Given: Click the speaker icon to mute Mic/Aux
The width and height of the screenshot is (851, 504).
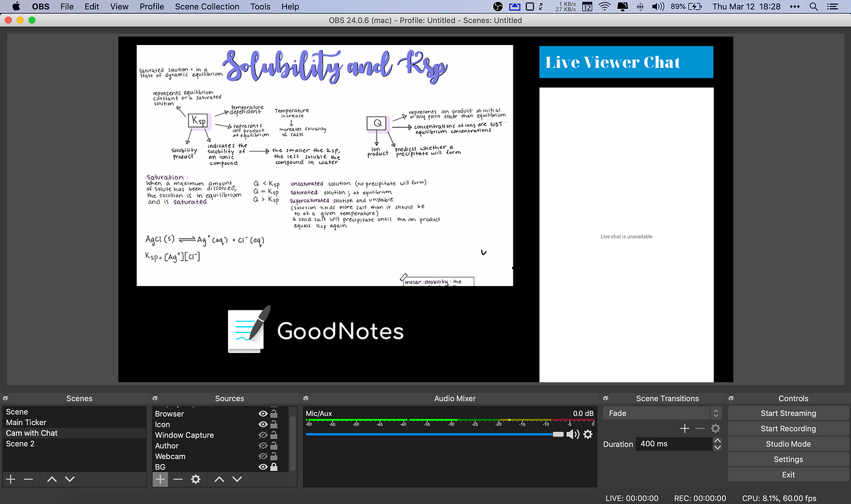Looking at the screenshot, I should 573,434.
